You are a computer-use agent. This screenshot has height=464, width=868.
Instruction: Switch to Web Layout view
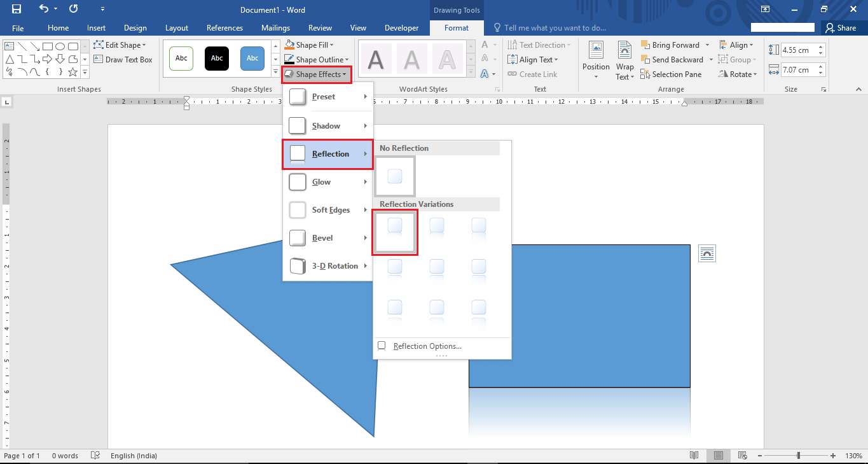[742, 455]
